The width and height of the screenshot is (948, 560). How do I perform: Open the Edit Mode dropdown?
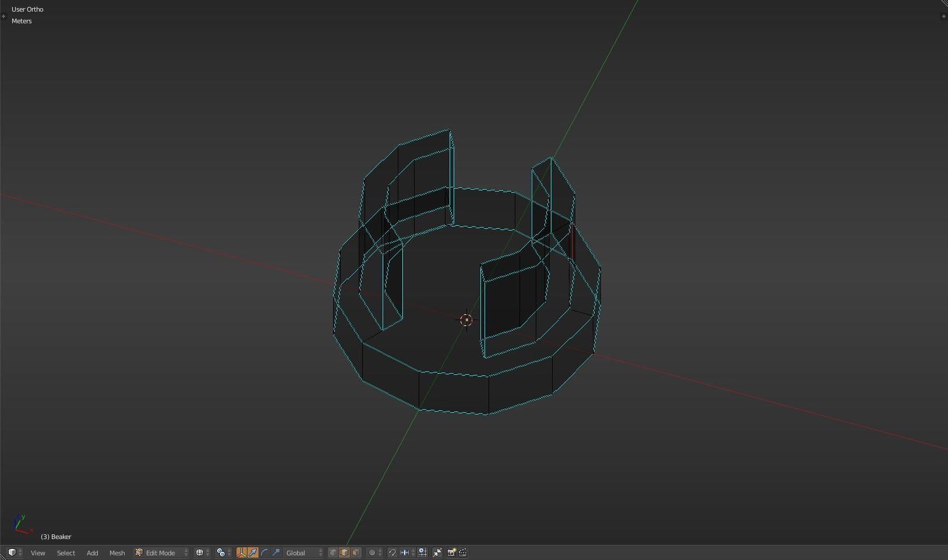(x=162, y=552)
